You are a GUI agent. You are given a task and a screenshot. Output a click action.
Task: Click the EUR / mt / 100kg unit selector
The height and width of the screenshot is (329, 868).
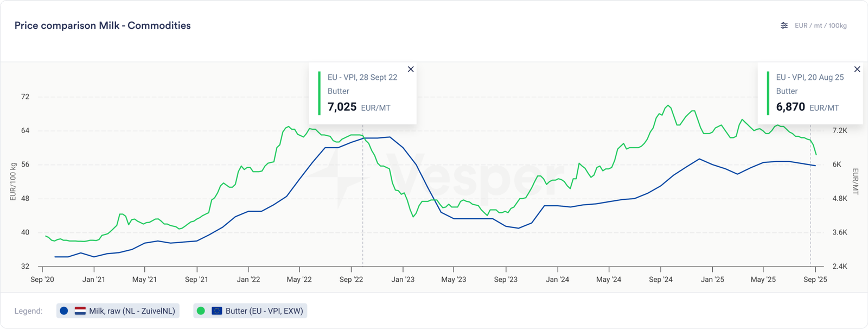(x=820, y=26)
